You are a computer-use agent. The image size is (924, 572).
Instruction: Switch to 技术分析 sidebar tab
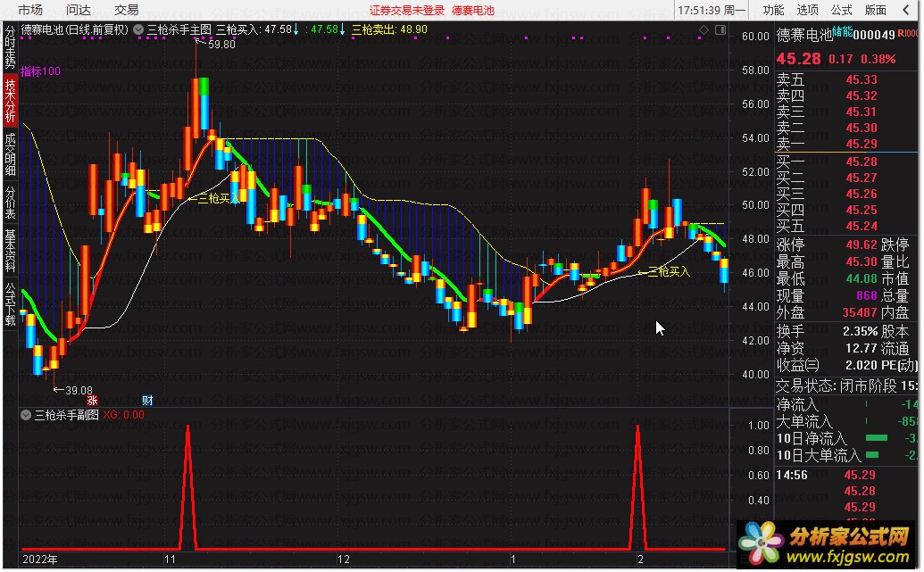point(10,100)
